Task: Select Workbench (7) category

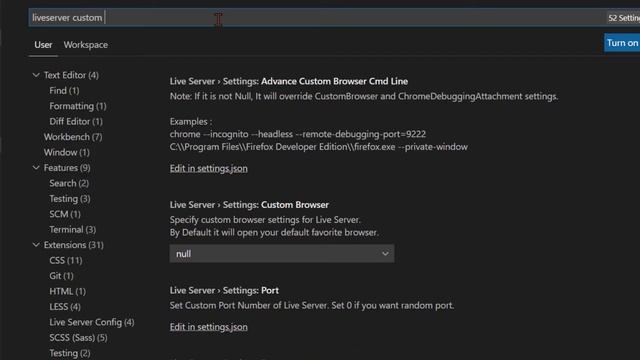Action: pyautogui.click(x=73, y=137)
